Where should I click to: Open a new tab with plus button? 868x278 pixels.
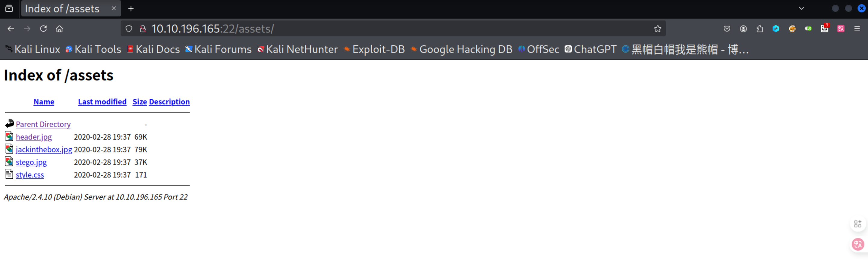(131, 8)
